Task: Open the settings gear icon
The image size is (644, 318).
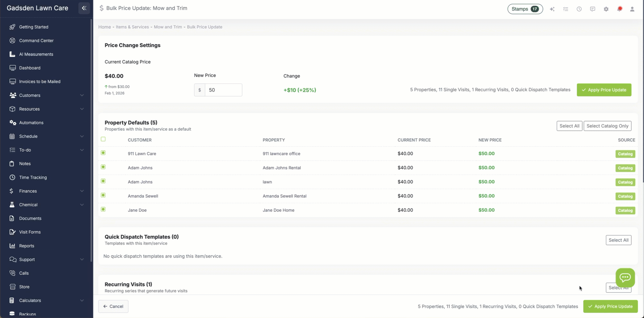Action: point(606,9)
